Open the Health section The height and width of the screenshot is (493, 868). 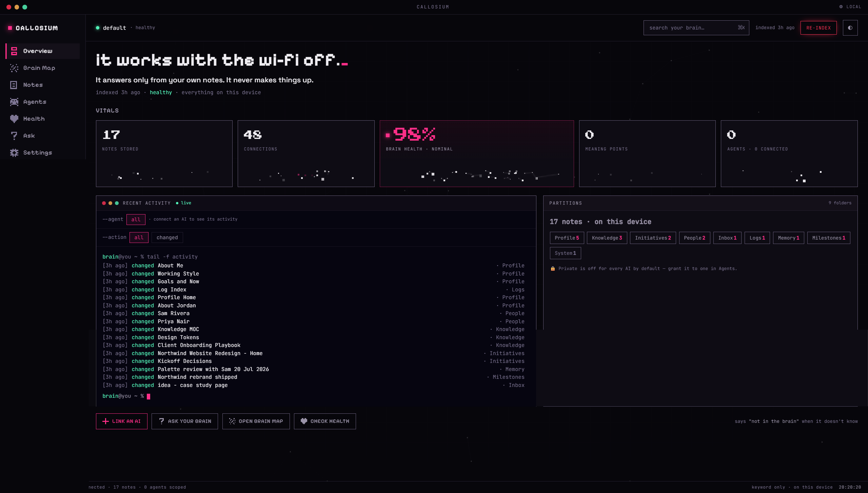tap(43, 119)
